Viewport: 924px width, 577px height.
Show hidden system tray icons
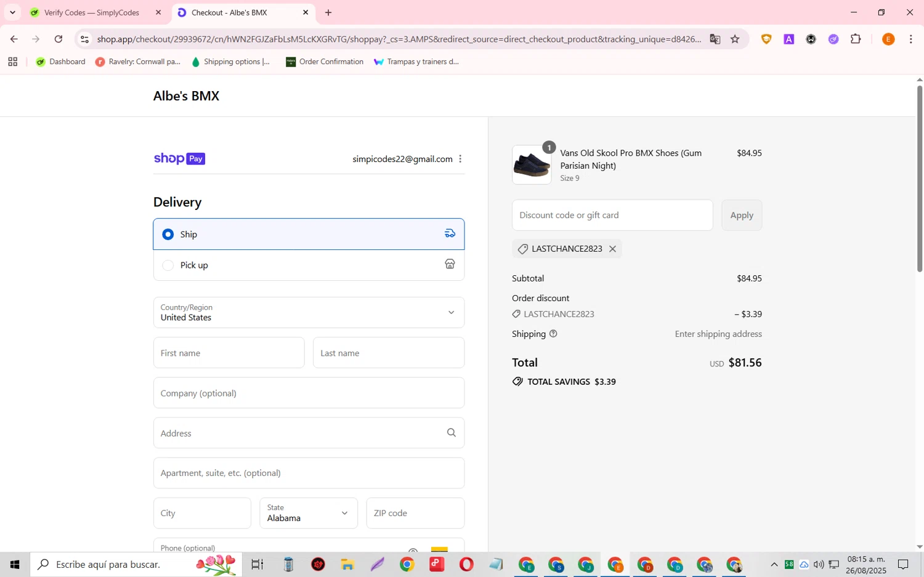[x=774, y=565]
